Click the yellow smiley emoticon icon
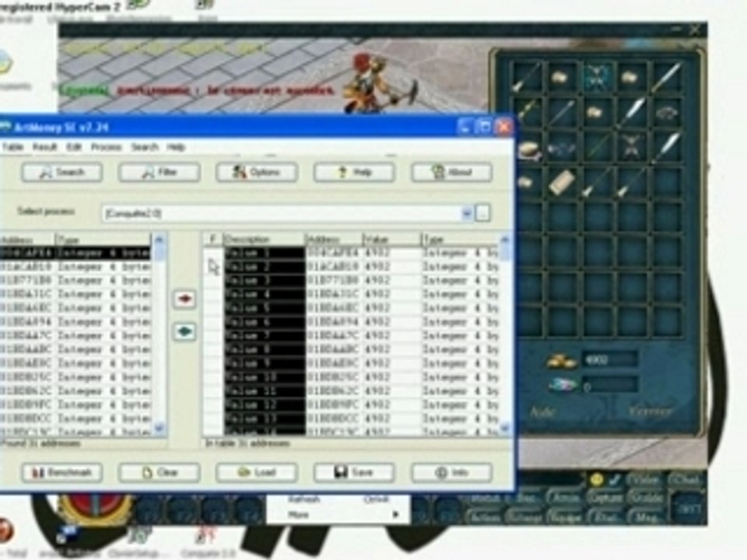747x560 pixels. pos(597,480)
